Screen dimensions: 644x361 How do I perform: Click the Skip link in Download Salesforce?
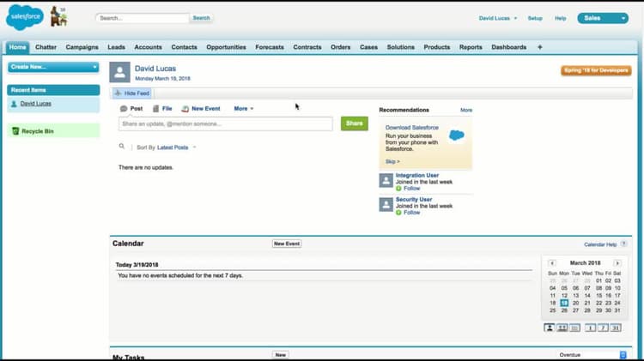click(392, 161)
